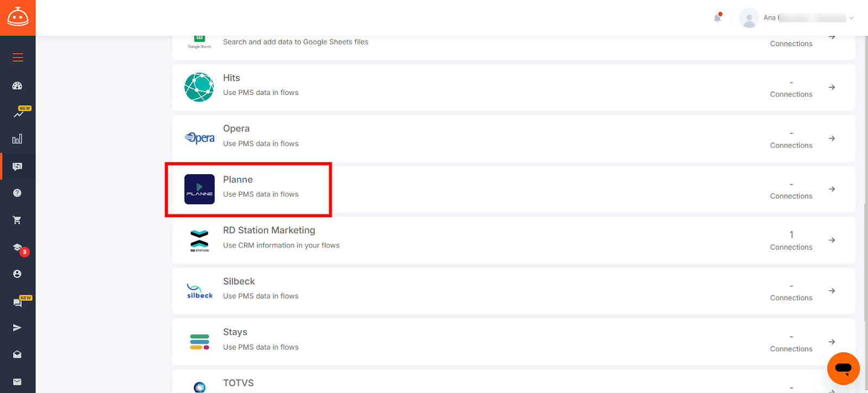Click the Connections label in Stays row

[792, 349]
